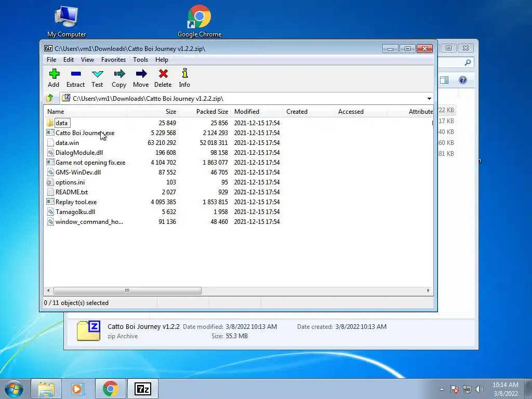The width and height of the screenshot is (532, 399).
Task: Click the scrollbar left arrow
Action: 48,290
